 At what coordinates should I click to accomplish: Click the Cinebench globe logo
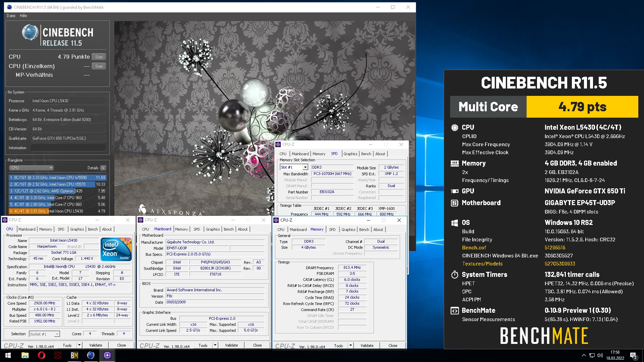point(30,33)
